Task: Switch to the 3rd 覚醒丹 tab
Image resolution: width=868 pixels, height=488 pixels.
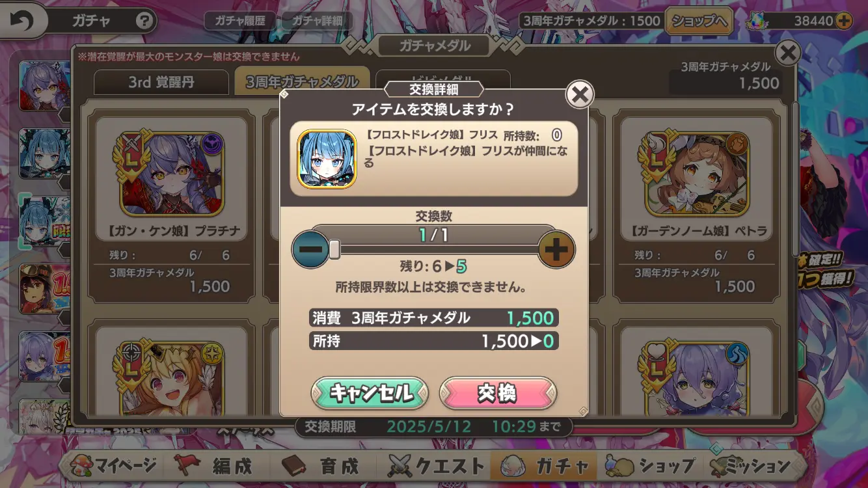Action: coord(161,83)
